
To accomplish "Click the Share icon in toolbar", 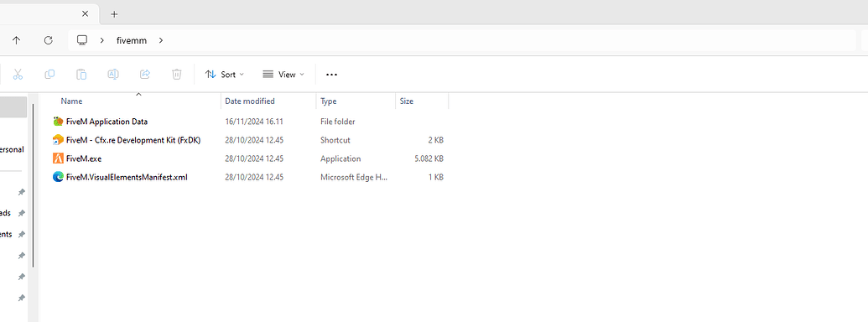I will [145, 74].
